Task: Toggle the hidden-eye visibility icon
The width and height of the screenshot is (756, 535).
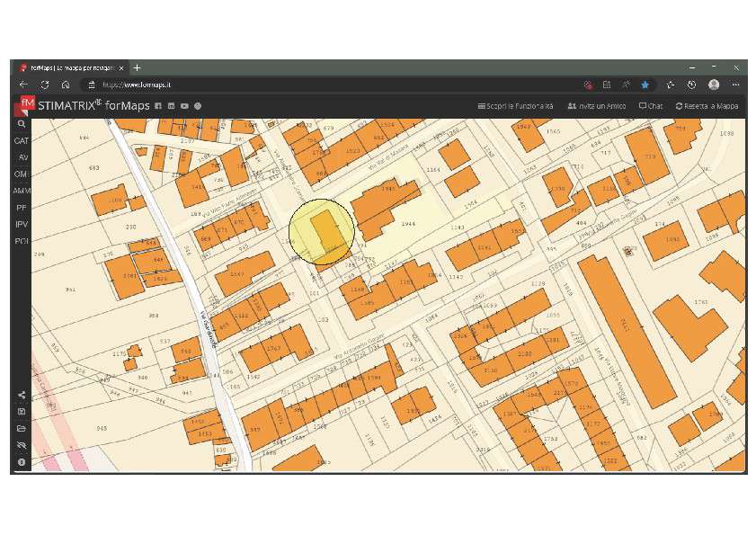Action: [22, 445]
